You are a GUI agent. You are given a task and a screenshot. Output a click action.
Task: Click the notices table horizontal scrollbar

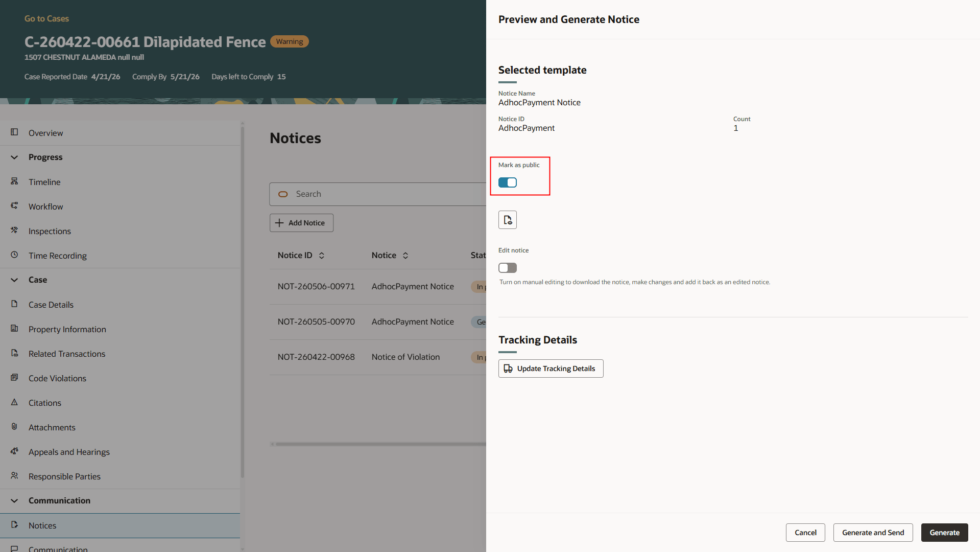click(x=380, y=444)
